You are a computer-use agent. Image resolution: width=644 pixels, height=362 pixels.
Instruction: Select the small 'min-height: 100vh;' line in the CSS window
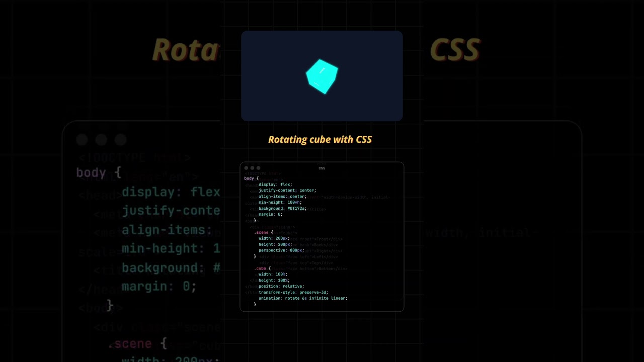click(x=280, y=203)
